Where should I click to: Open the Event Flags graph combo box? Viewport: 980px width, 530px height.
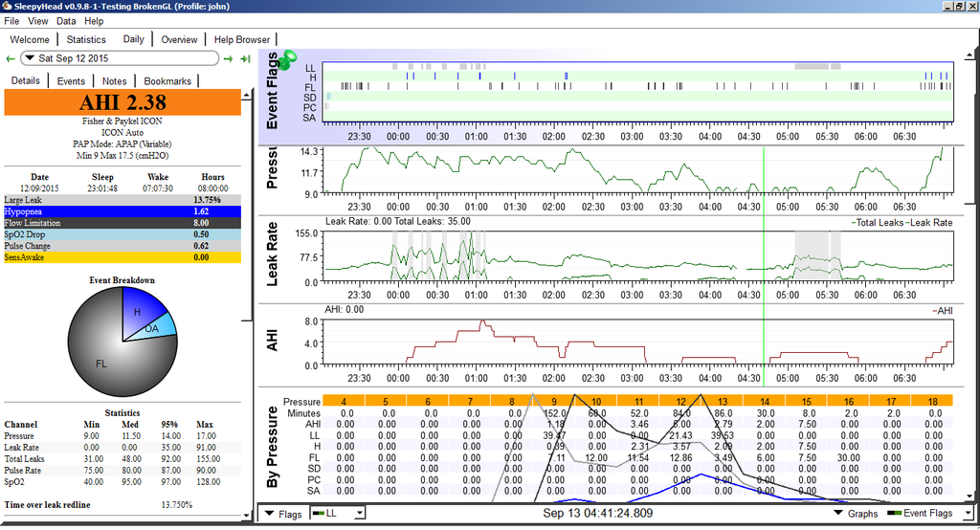[x=928, y=513]
